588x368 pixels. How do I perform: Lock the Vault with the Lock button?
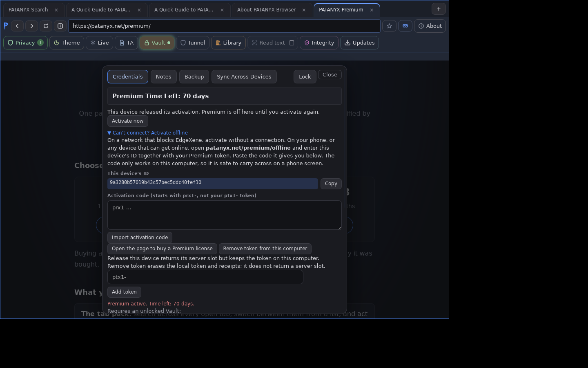(305, 76)
